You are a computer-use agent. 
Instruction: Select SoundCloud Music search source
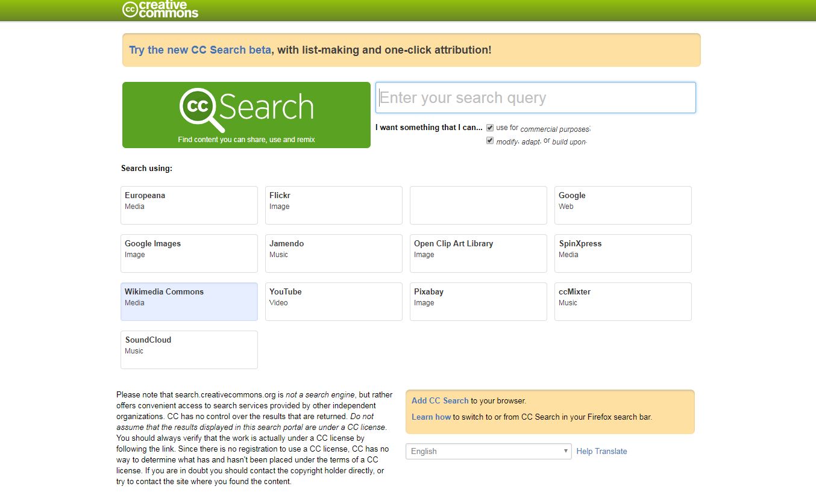[189, 349]
